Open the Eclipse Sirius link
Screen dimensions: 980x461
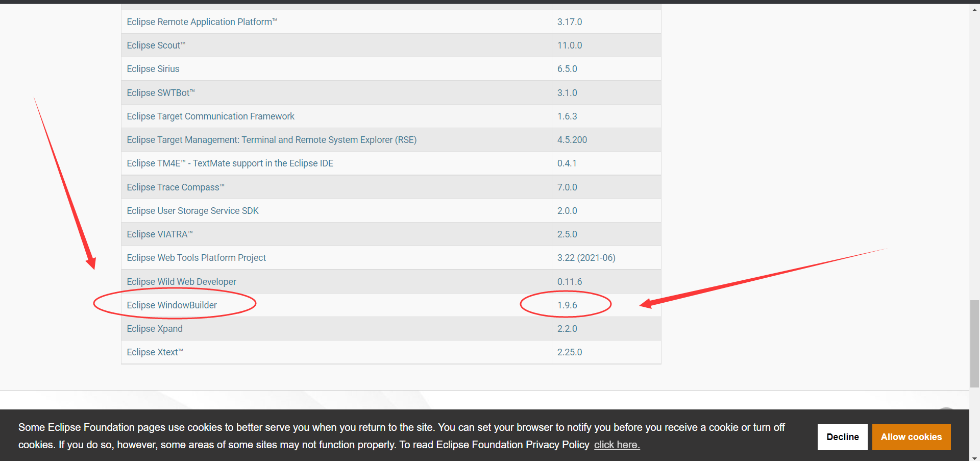153,69
